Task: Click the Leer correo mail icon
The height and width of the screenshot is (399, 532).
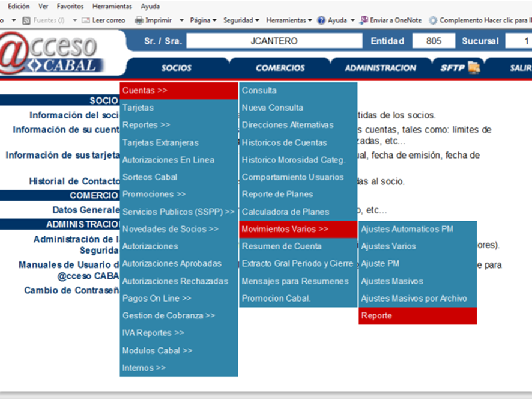Action: (x=86, y=20)
